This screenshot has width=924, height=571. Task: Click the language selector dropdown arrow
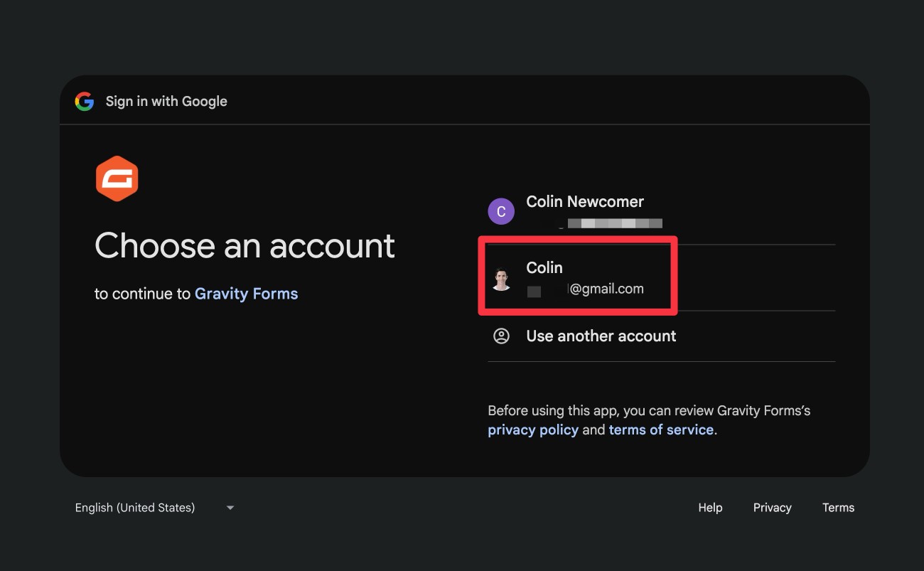pos(230,507)
